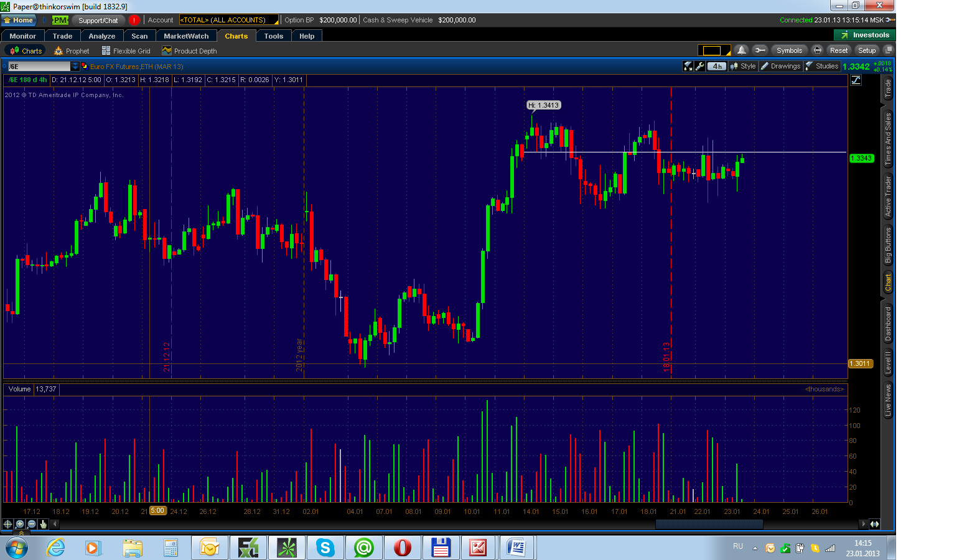Click the horizontal chart scrollbar thumb
Screen dimensions: 972x560
point(709,524)
